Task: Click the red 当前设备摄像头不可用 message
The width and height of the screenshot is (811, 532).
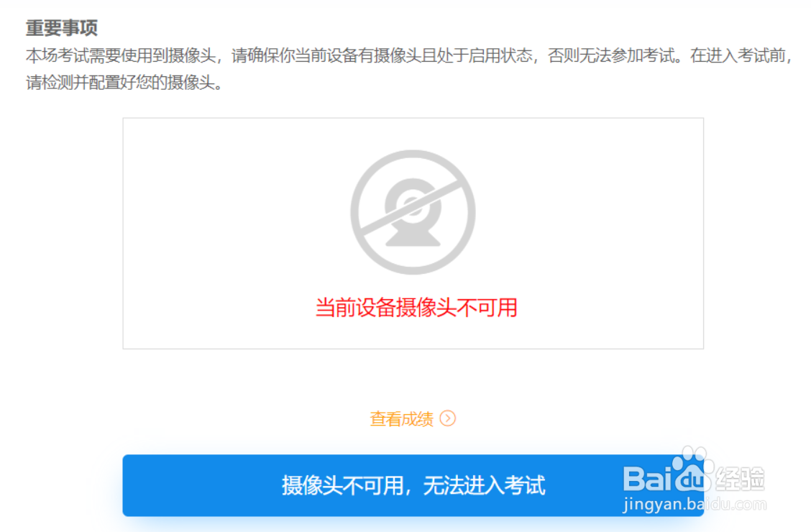Action: click(x=416, y=308)
